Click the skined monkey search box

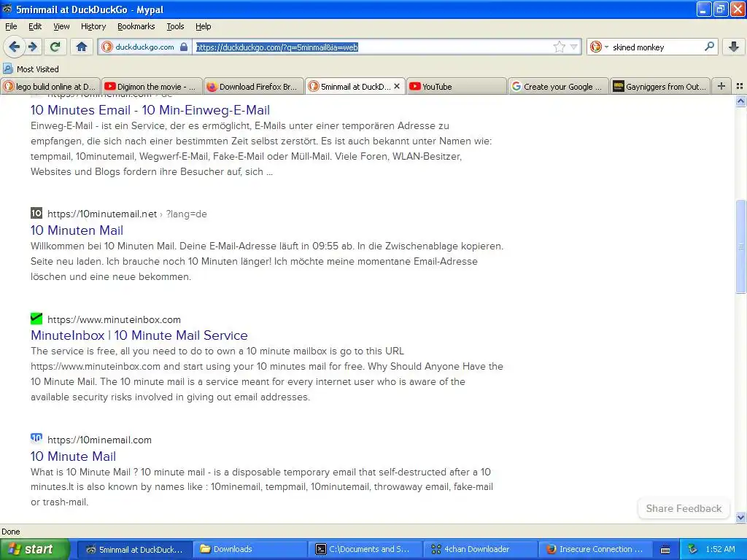(657, 47)
